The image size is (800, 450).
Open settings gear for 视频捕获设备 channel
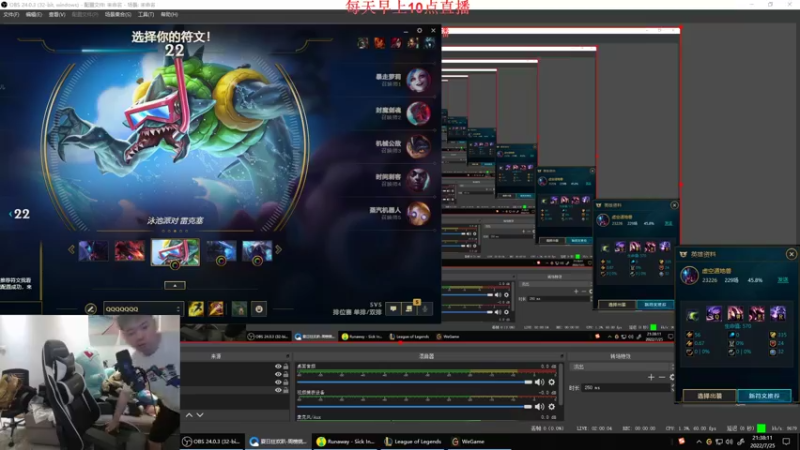pos(552,407)
